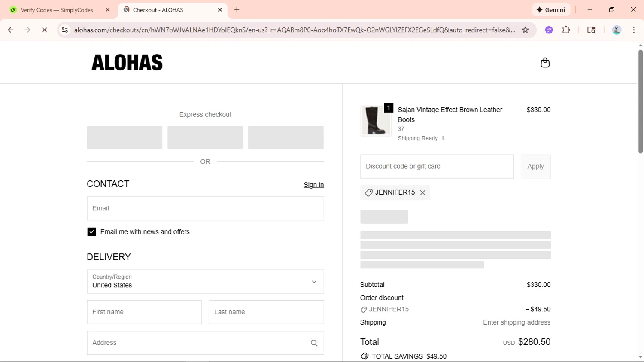Click the − $49.50 discount amount
Screen dimensions: 644x362
click(x=538, y=309)
